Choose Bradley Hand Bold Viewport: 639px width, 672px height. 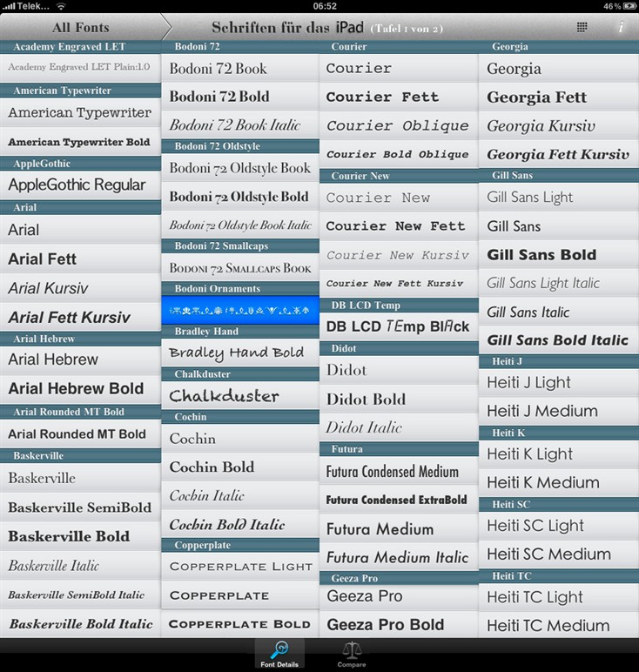point(240,353)
